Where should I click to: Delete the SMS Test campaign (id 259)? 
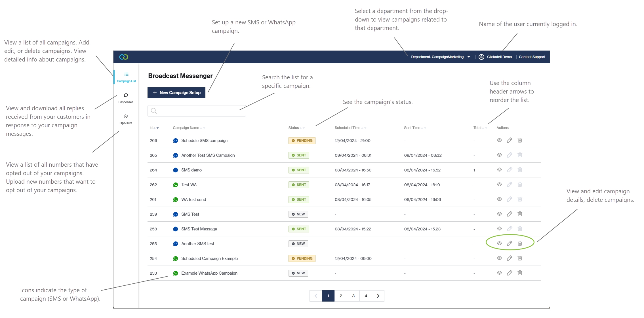(520, 214)
